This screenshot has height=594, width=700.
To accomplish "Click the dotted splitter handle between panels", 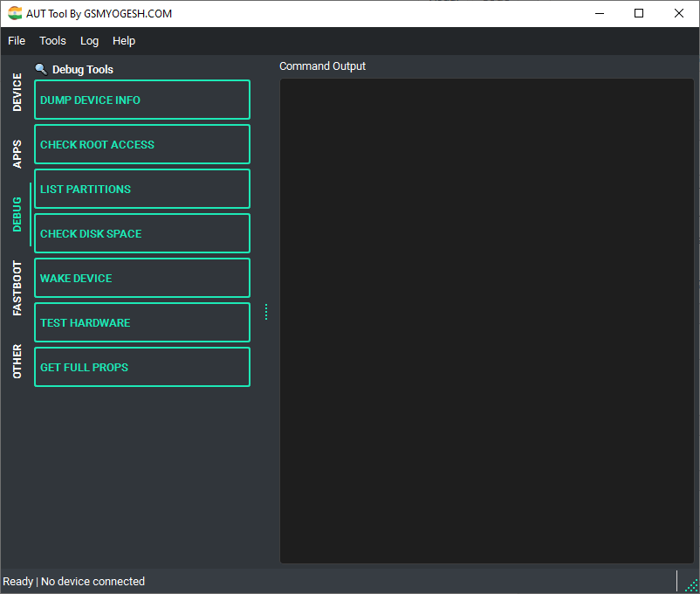I will (x=266, y=312).
